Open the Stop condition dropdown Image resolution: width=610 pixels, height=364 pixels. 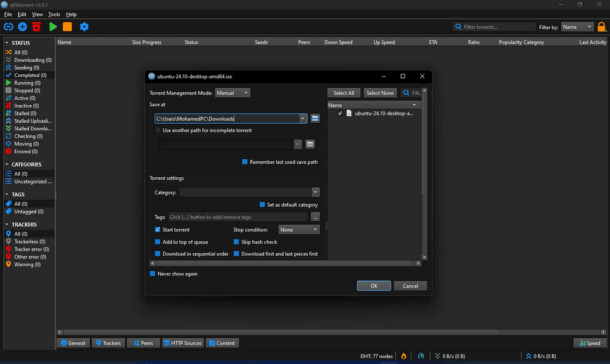pos(299,230)
